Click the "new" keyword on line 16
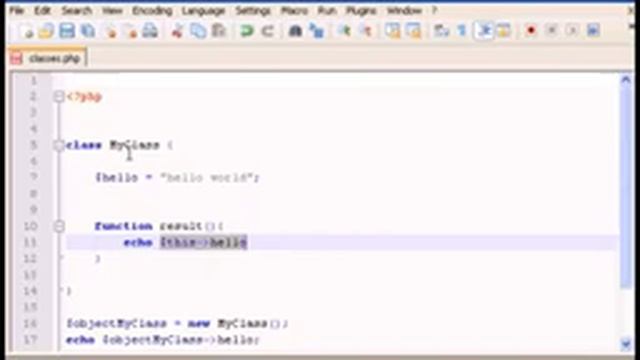Viewport: 640px width, 360px height. click(199, 324)
